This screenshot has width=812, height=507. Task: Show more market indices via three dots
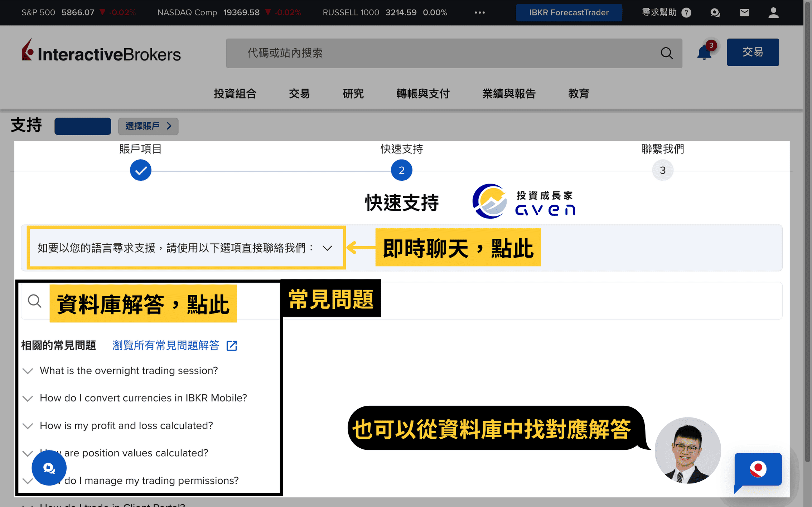pyautogui.click(x=479, y=13)
